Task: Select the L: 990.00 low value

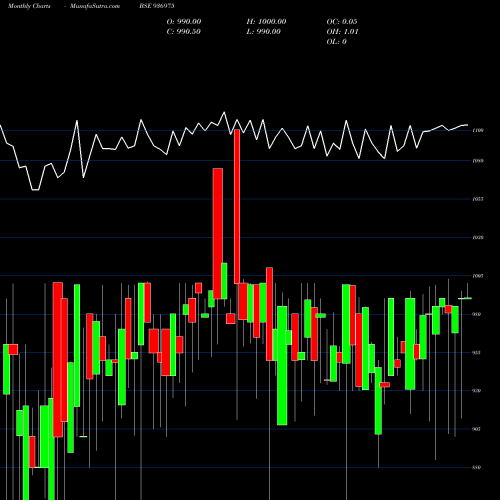Action: [264, 32]
